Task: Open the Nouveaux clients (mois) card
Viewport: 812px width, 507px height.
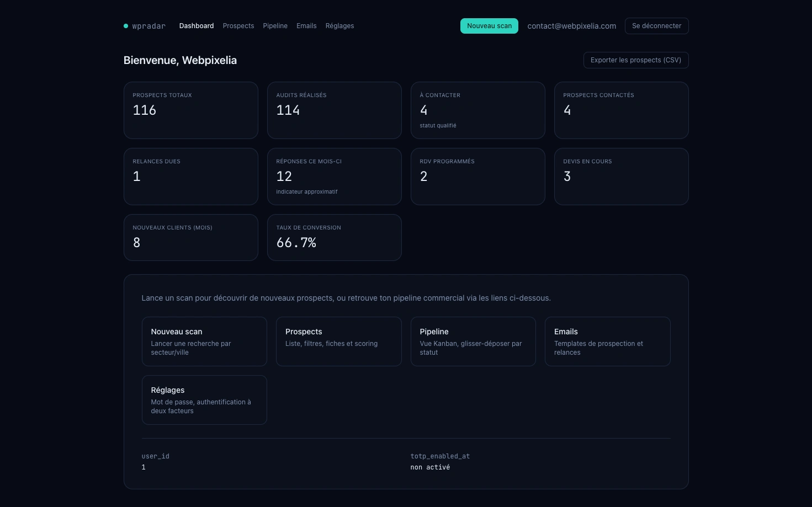Action: [191, 237]
